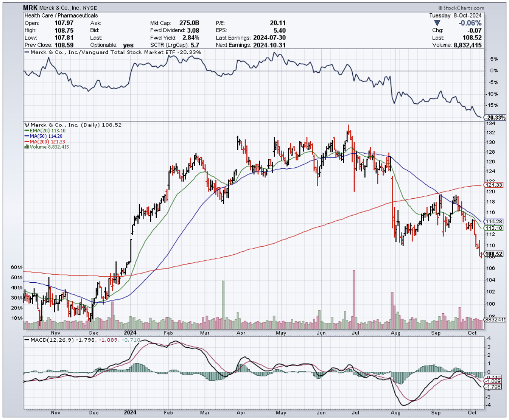Select the header Volume value 8,832,415
This screenshot has height=420, width=509.
pyautogui.click(x=468, y=45)
